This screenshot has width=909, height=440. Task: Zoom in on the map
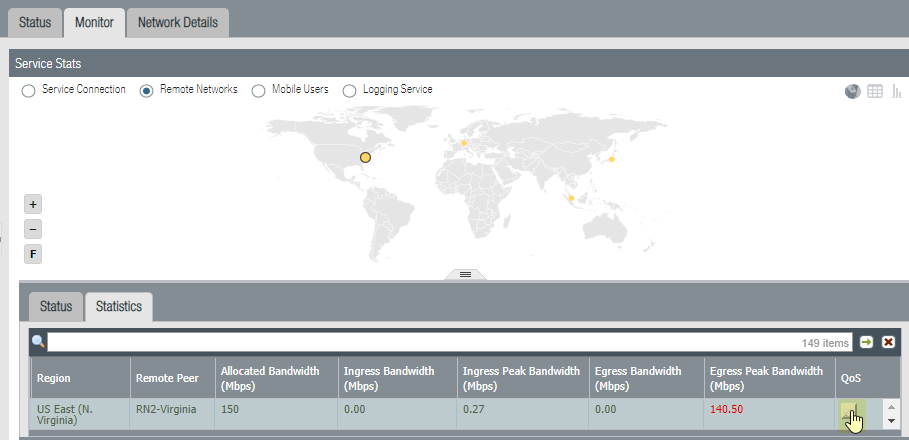[x=33, y=204]
